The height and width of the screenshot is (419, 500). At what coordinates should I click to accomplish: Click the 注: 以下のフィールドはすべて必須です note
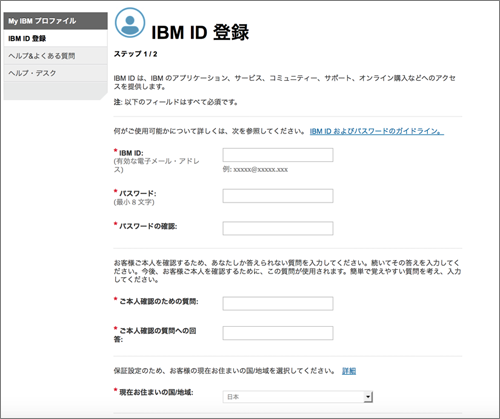pos(176,102)
